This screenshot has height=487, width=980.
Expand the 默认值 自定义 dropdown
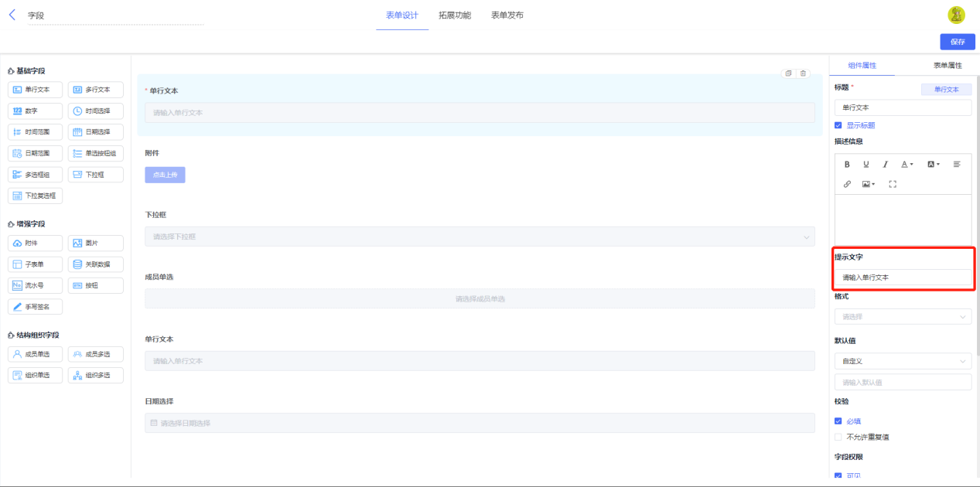point(903,361)
